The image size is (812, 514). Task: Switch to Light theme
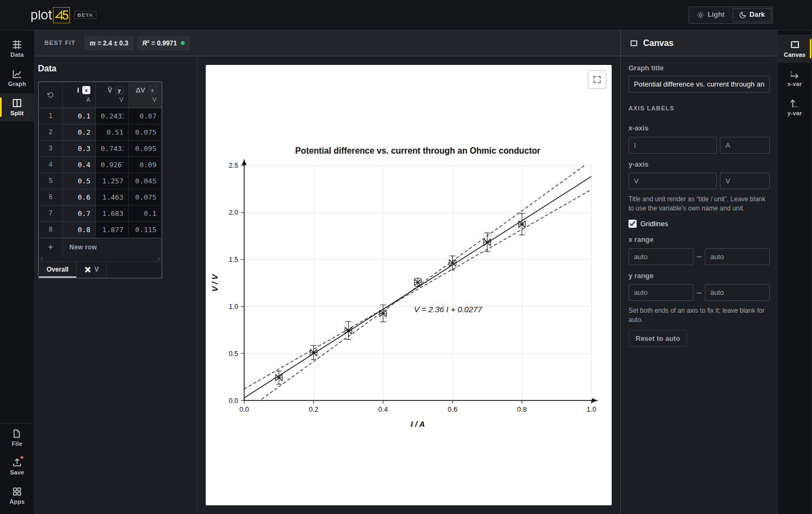tap(711, 15)
